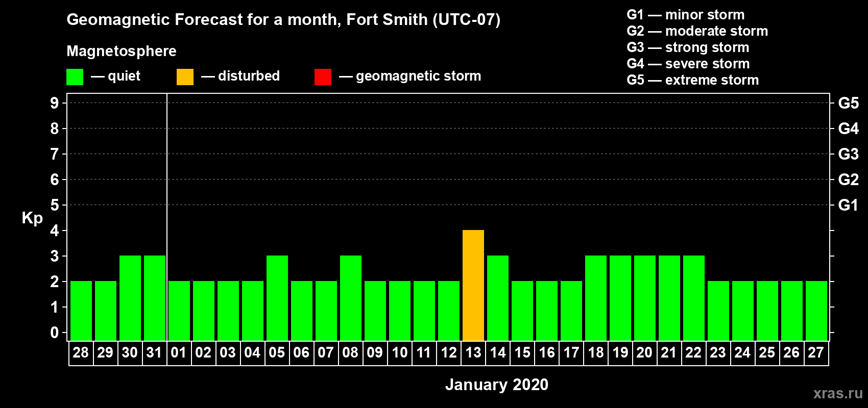Click date label 15 on the axis
Image resolution: width=868 pixels, height=408 pixels.
(x=522, y=352)
